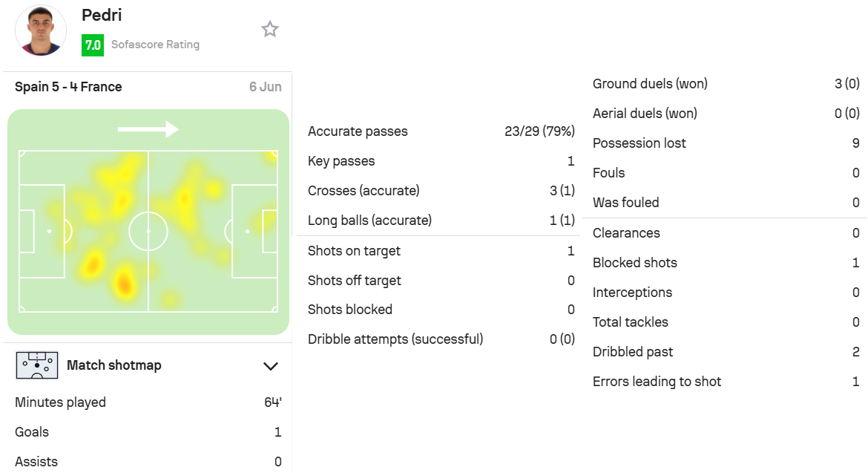The width and height of the screenshot is (868, 473).
Task: Click the Key passes stat row
Action: (441, 161)
